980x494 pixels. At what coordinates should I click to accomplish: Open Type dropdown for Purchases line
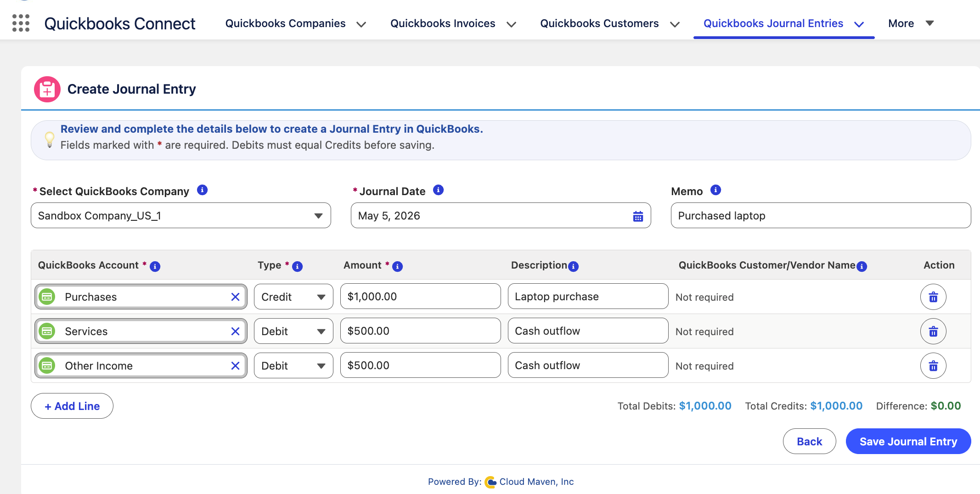[293, 297]
